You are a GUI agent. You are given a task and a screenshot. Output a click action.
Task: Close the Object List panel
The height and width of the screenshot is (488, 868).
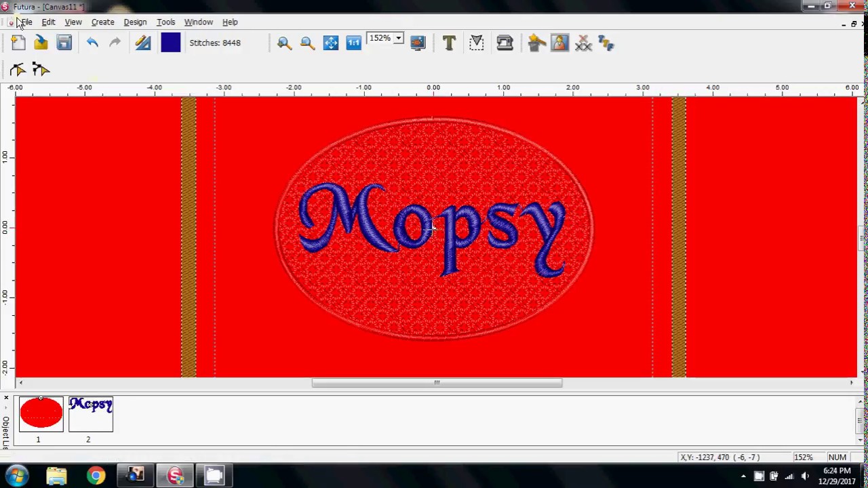point(6,398)
